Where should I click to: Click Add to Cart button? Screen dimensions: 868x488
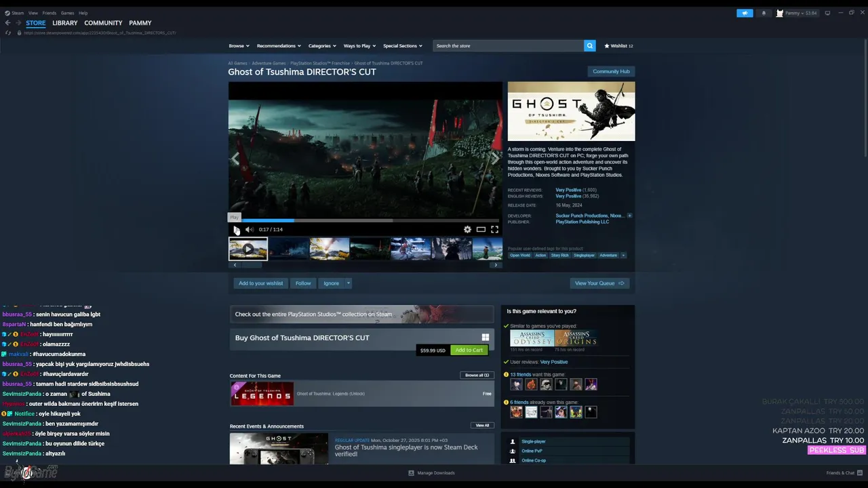coord(469,350)
